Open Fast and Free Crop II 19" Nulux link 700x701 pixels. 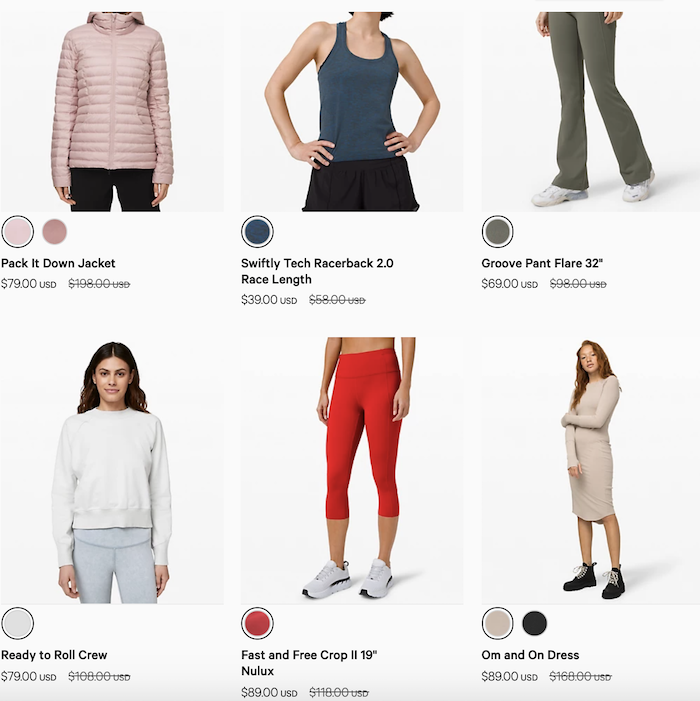click(309, 663)
